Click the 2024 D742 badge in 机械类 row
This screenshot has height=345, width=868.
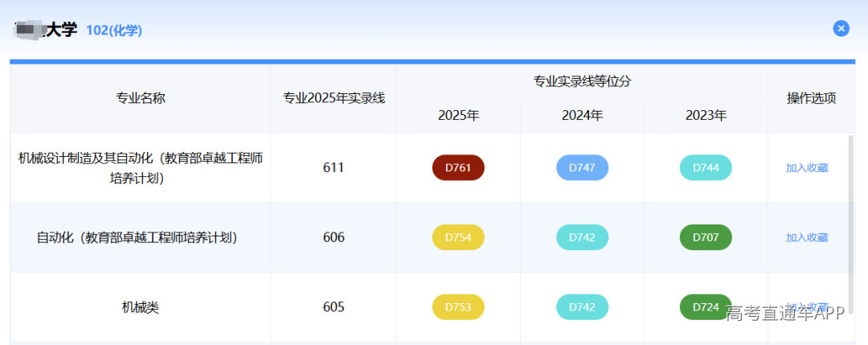point(583,307)
